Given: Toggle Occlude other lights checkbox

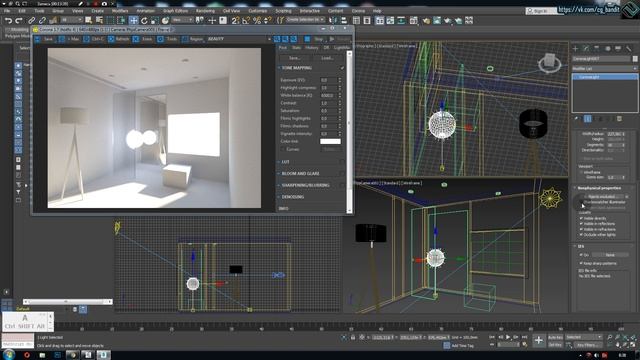Looking at the screenshot, I should click(x=581, y=235).
